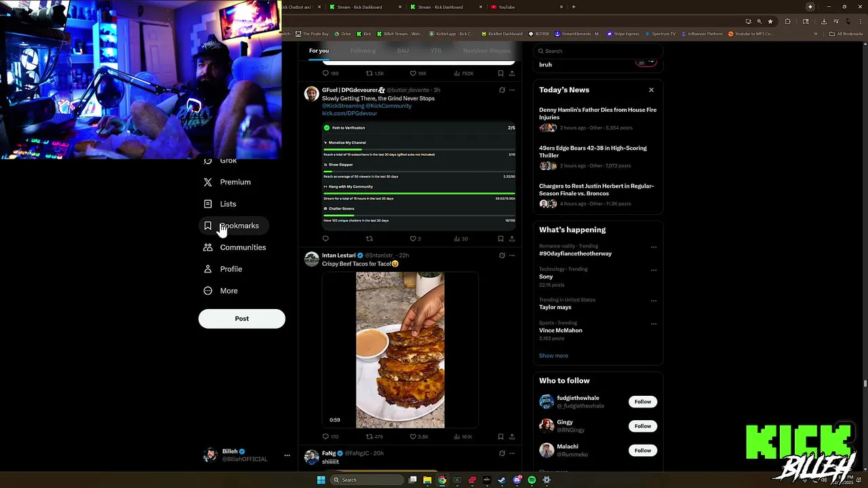Image resolution: width=868 pixels, height=488 pixels.
Task: Open the BOTRIX bookmark
Action: (x=538, y=34)
